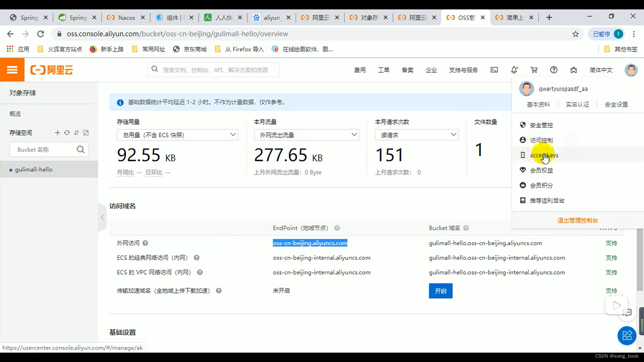
Task: Open Chrome's three-dot menu
Action: [x=634, y=34]
